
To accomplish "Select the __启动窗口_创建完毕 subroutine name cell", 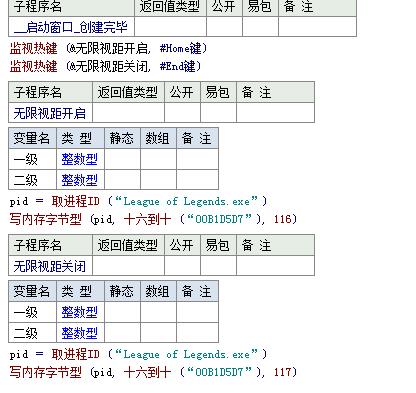I will tap(71, 27).
